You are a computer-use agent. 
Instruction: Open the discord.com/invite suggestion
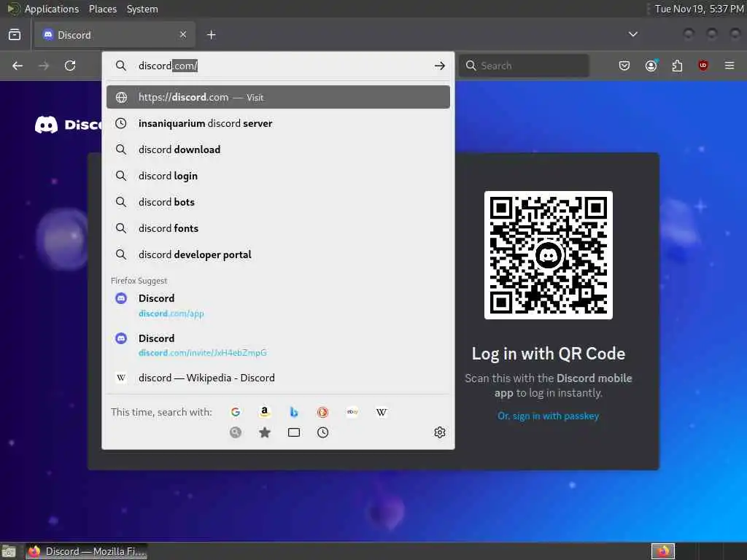(x=278, y=345)
